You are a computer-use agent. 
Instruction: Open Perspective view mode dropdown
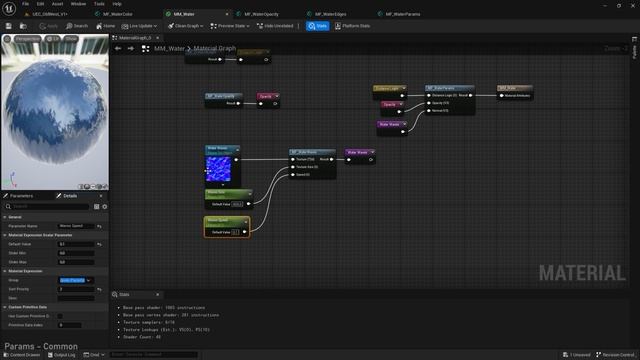click(x=28, y=39)
